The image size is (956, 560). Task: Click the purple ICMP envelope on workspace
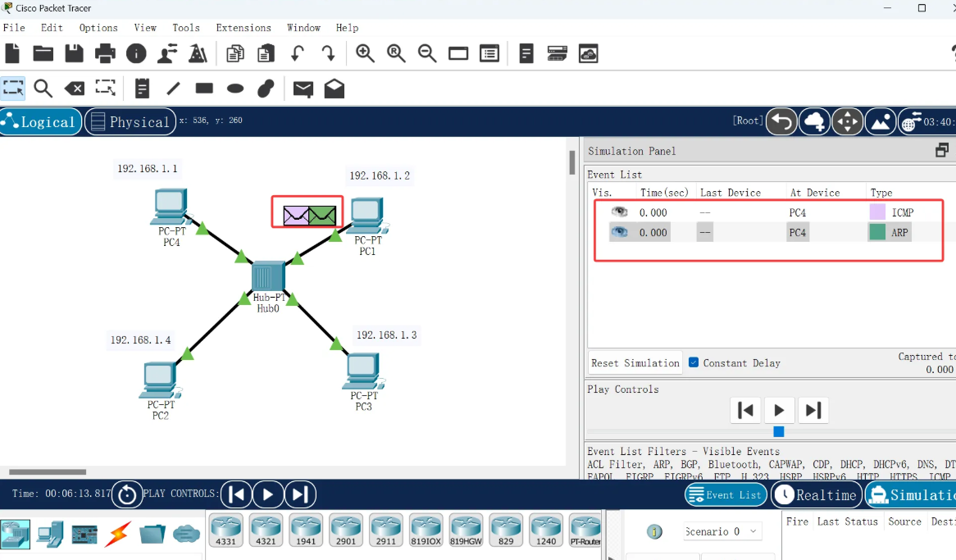pyautogui.click(x=296, y=216)
